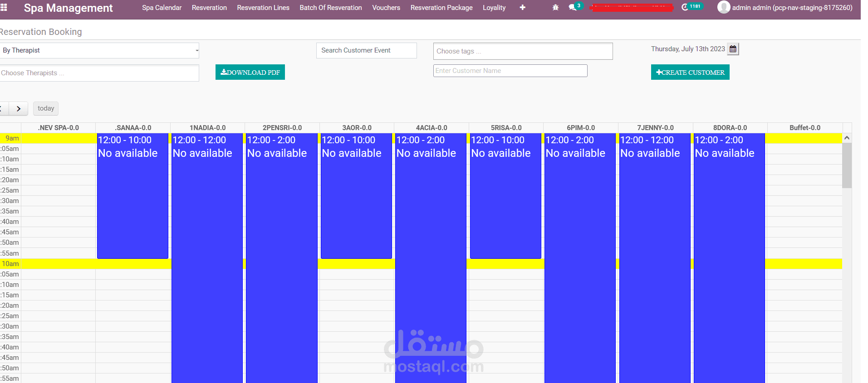Image resolution: width=868 pixels, height=383 pixels.
Task: Open Choose Therapists selector
Action: (x=99, y=73)
